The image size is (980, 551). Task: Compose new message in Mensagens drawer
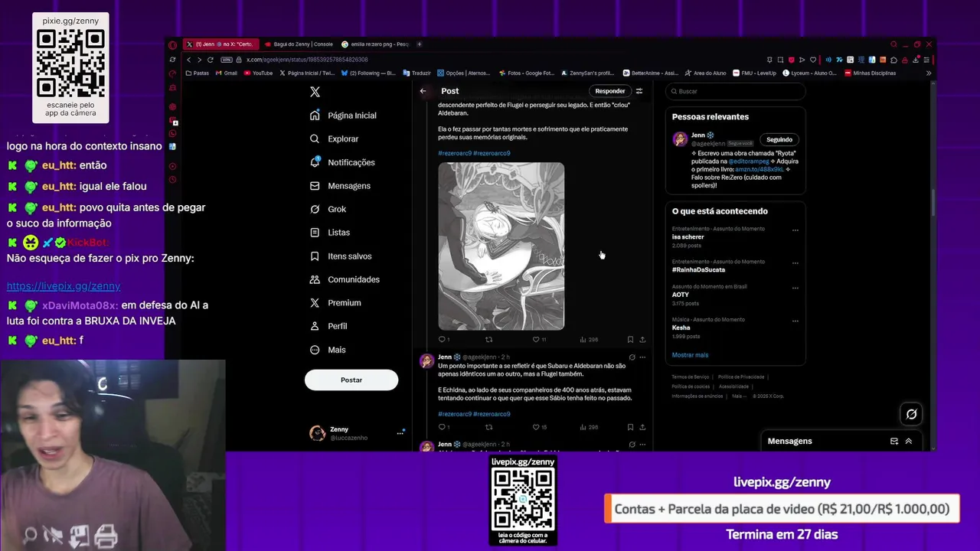click(894, 441)
